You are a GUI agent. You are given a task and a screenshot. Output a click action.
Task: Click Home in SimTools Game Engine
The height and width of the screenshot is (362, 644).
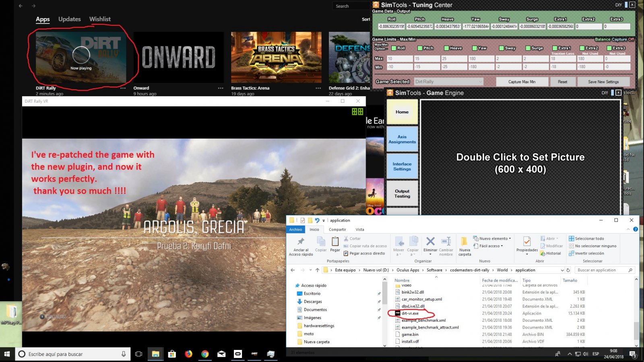402,112
